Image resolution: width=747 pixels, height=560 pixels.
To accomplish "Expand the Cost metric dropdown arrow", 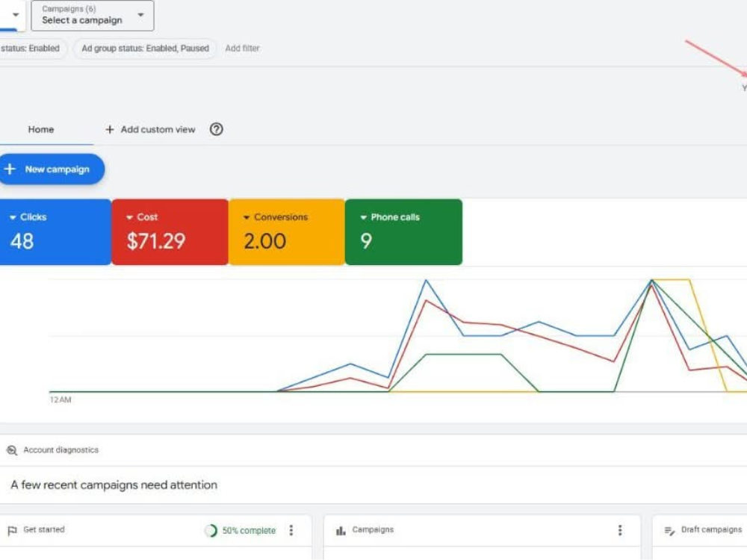I will (129, 217).
